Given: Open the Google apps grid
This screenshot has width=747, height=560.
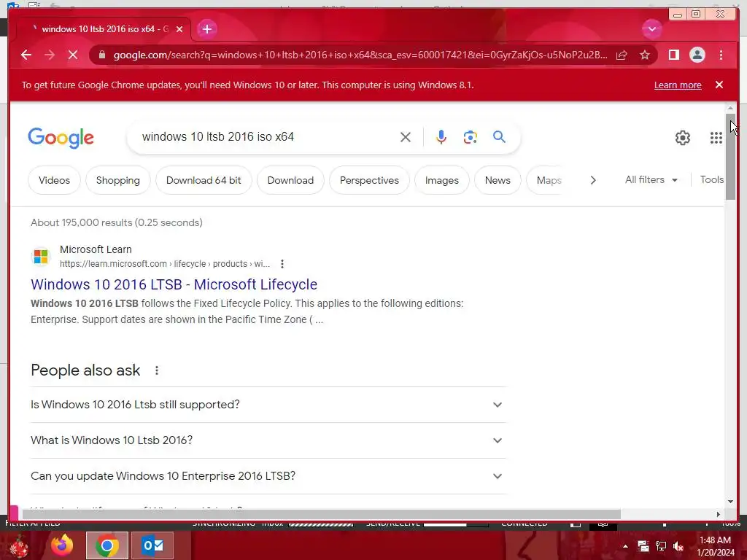Looking at the screenshot, I should point(716,138).
